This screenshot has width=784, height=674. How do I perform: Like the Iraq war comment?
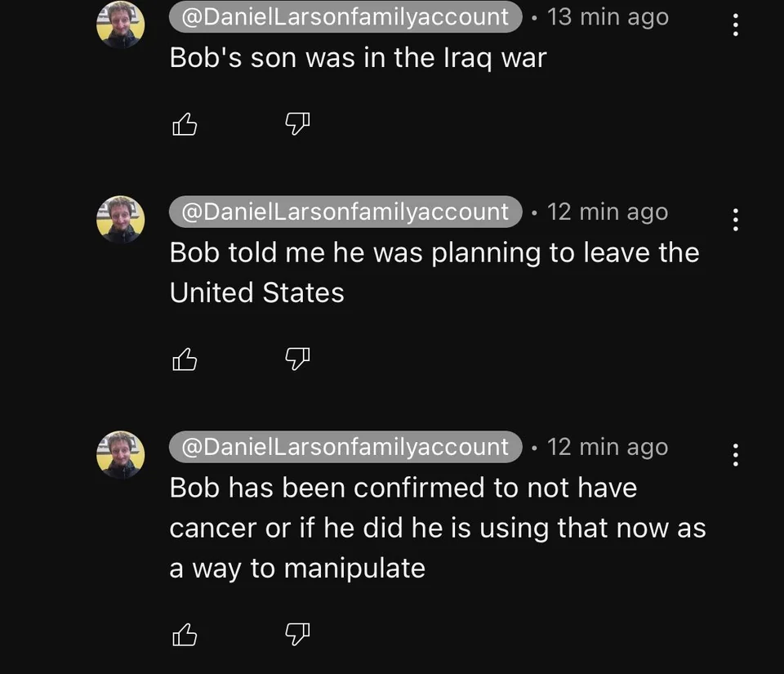tap(185, 124)
